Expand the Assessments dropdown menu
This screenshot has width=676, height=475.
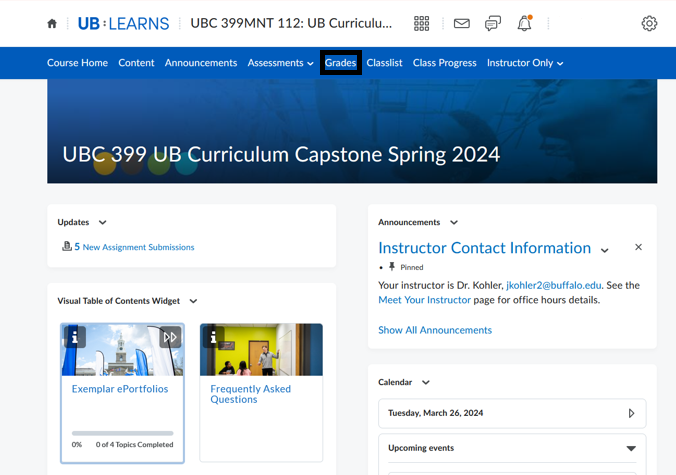point(280,63)
